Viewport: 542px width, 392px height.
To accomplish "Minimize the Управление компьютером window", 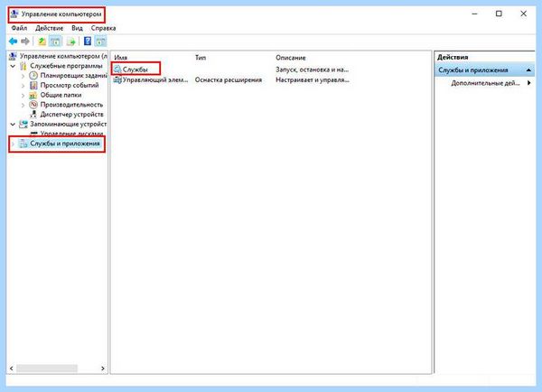I will pyautogui.click(x=474, y=14).
